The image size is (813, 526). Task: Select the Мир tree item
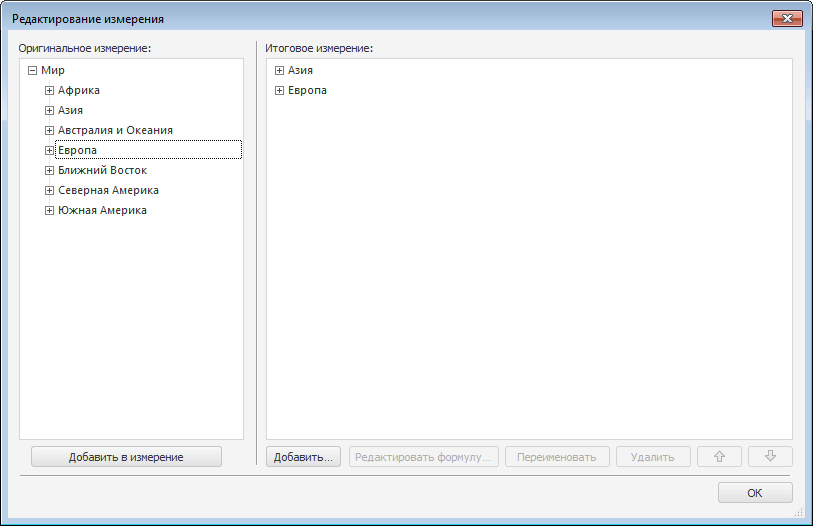pyautogui.click(x=53, y=70)
